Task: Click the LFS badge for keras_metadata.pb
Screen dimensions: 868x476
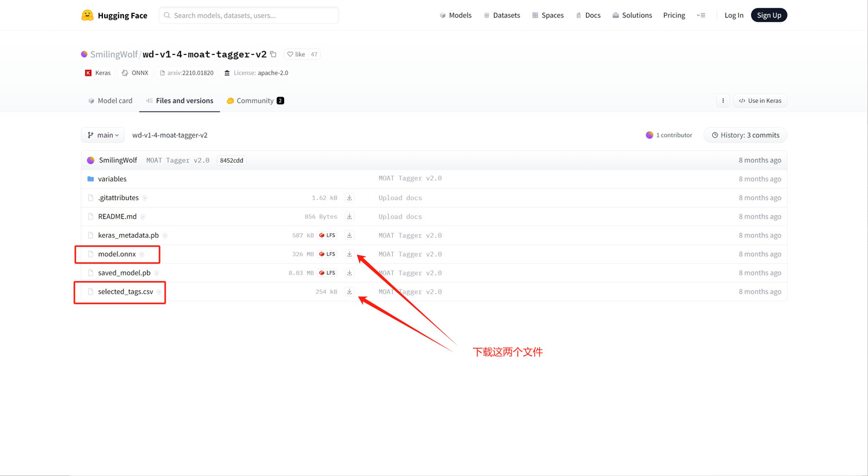Action: [328, 235]
